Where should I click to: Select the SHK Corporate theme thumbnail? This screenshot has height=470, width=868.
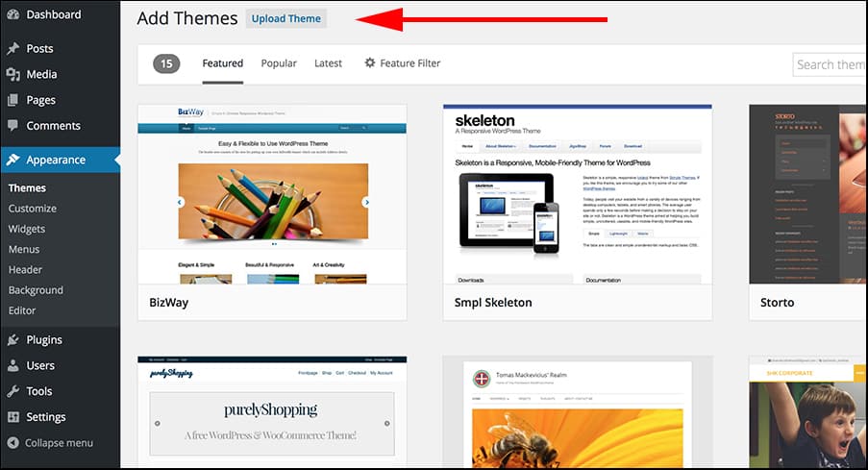(808, 412)
